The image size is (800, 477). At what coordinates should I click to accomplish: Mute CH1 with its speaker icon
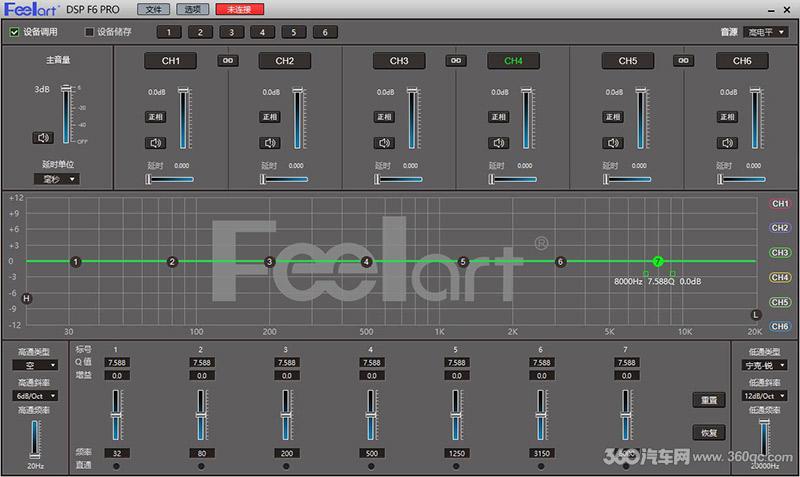click(x=156, y=143)
